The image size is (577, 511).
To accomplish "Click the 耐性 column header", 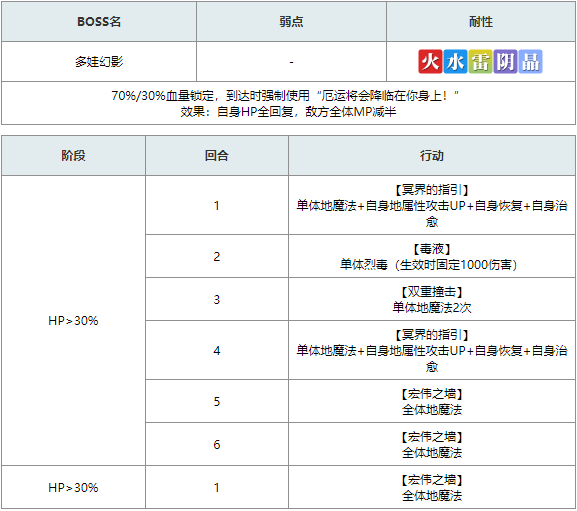I will coord(481,21).
